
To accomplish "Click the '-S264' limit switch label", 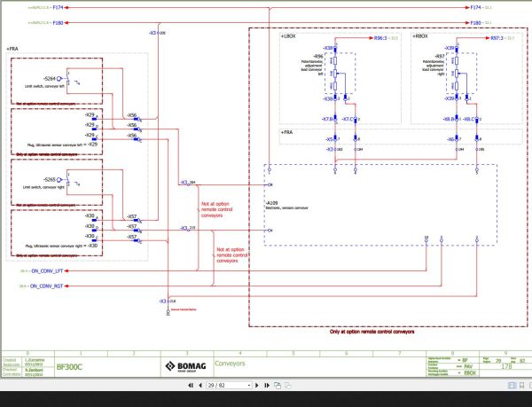I will pos(49,79).
